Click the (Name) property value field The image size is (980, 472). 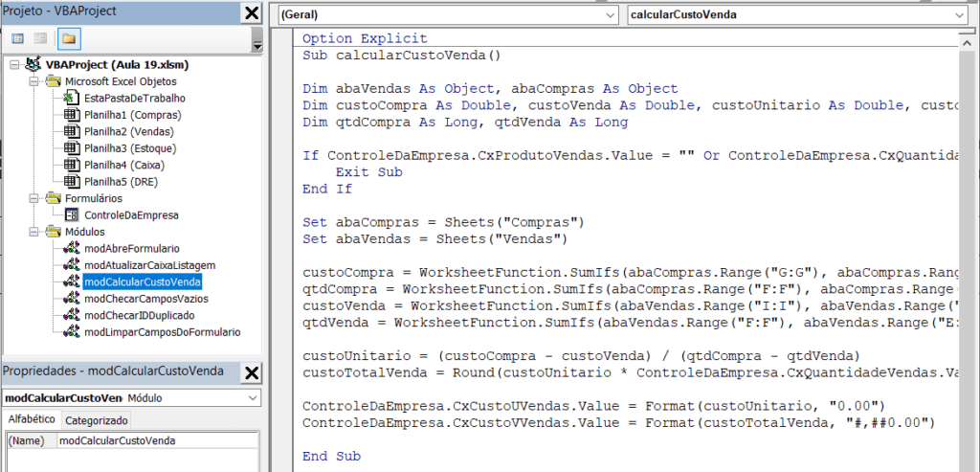pyautogui.click(x=158, y=440)
